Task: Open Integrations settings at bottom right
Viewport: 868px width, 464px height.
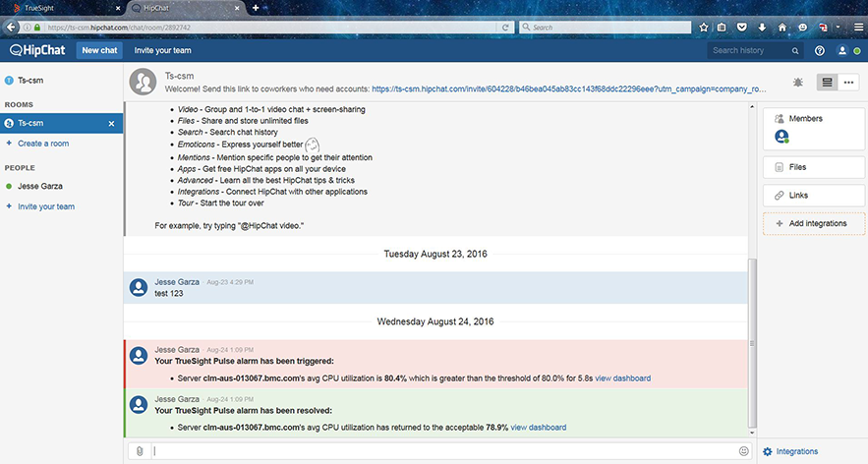Action: point(790,452)
